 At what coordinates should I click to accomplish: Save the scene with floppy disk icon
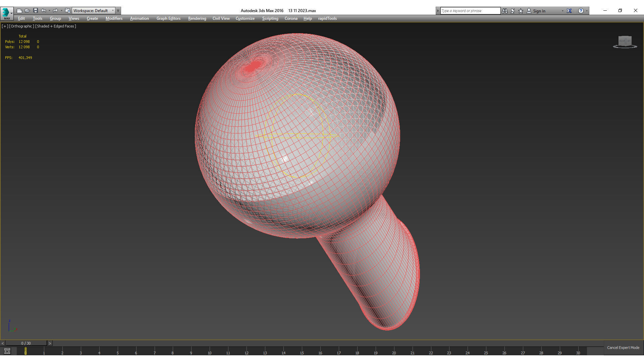click(36, 11)
